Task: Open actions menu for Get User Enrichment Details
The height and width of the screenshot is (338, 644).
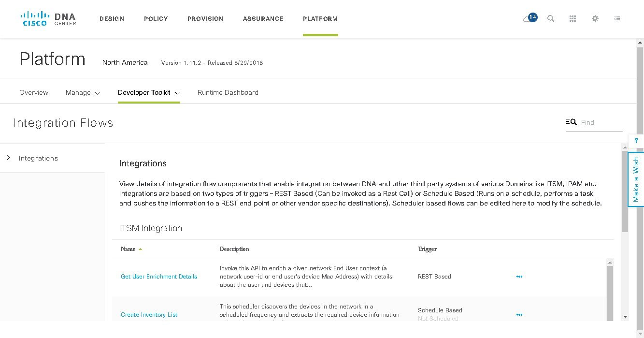Action: [x=519, y=277]
